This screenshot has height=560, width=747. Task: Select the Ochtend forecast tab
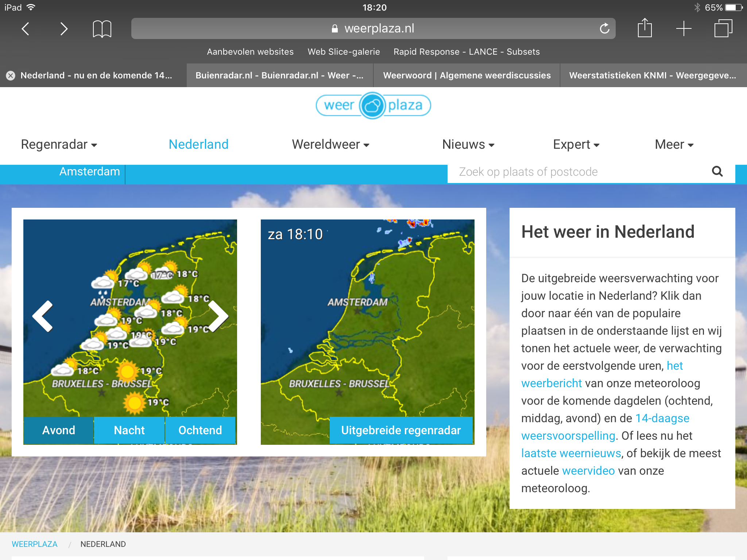[200, 430]
